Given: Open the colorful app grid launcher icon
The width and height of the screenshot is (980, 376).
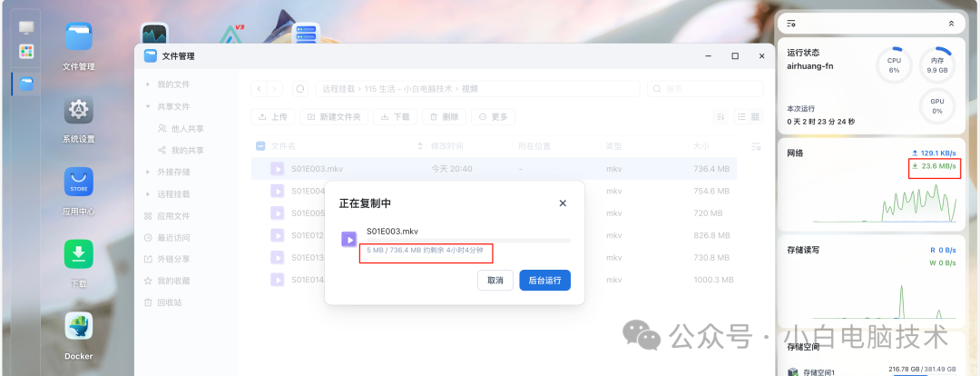Looking at the screenshot, I should [x=26, y=51].
